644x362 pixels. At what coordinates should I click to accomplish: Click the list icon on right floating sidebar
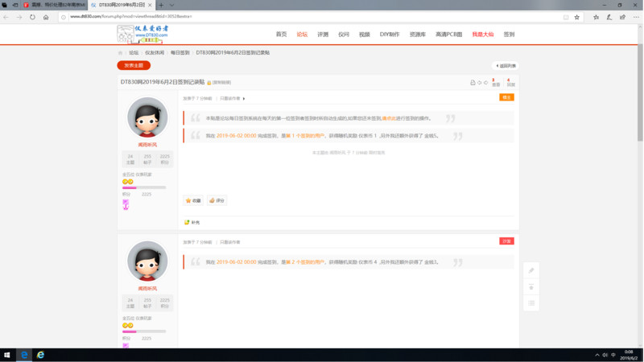coord(531,303)
